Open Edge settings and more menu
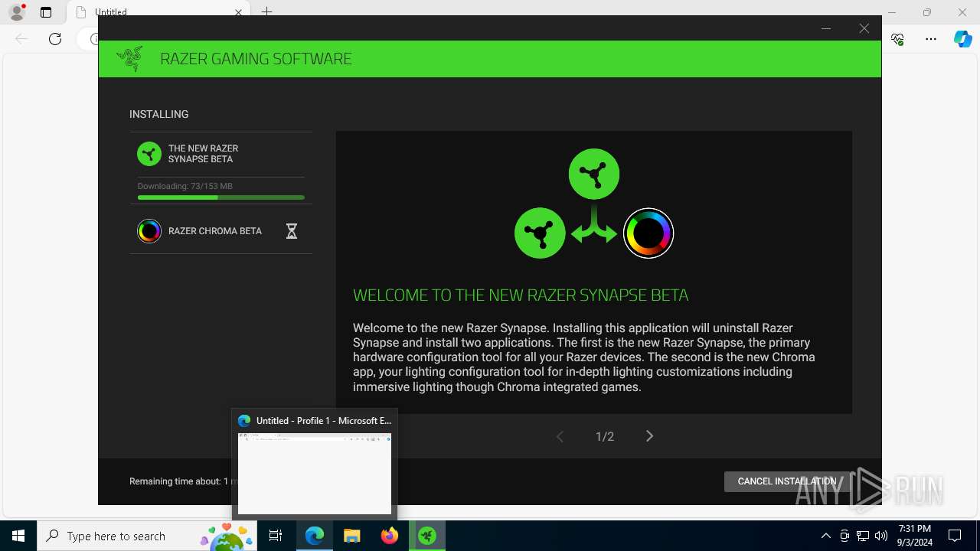The image size is (980, 551). tap(931, 39)
